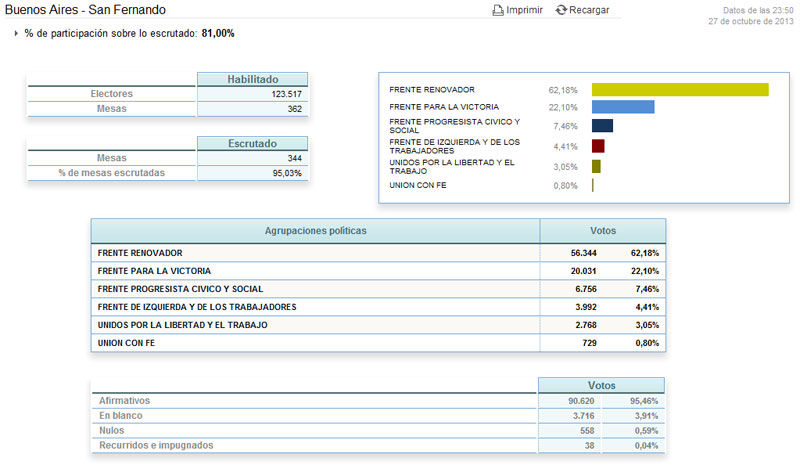
Task: Click the Habilitado table header
Action: (252, 79)
